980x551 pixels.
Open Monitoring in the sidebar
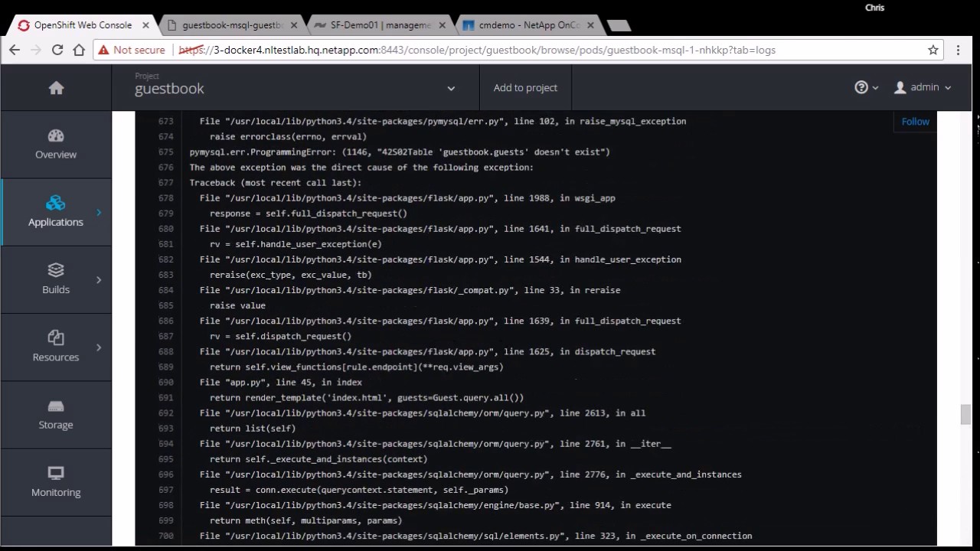(x=56, y=482)
